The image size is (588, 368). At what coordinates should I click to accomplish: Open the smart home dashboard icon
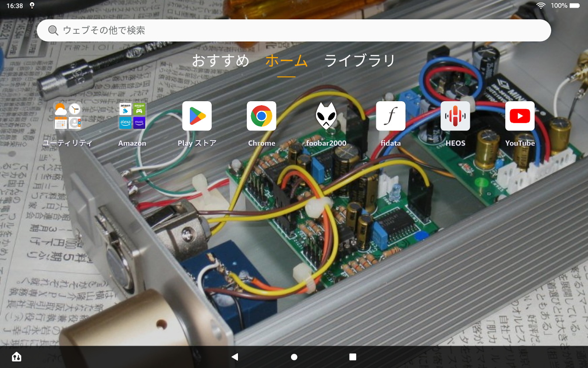tap(17, 357)
